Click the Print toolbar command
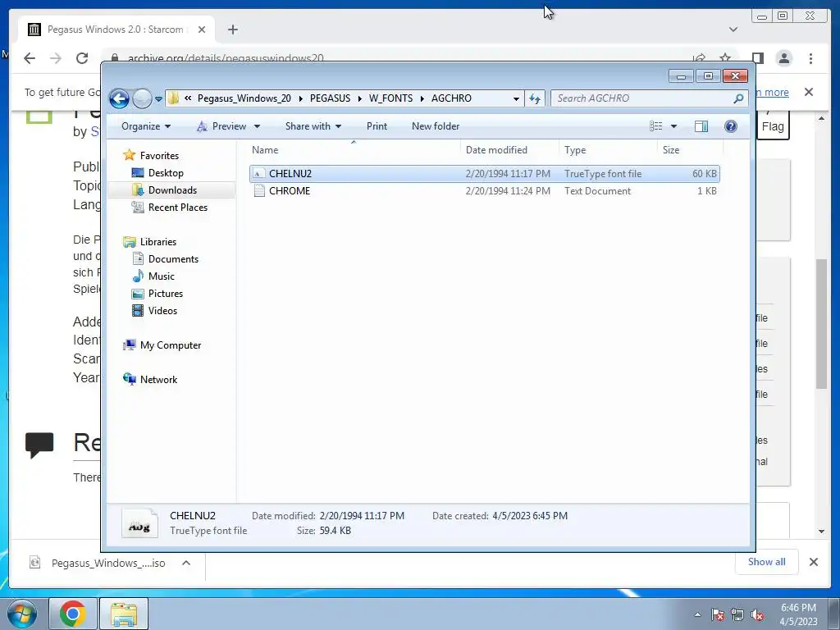The height and width of the screenshot is (630, 840). (x=377, y=126)
